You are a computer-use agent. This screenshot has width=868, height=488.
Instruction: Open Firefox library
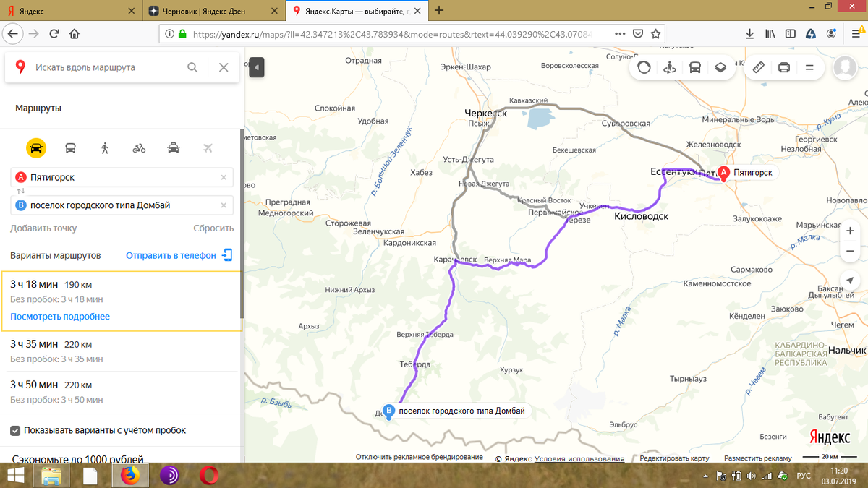[770, 34]
